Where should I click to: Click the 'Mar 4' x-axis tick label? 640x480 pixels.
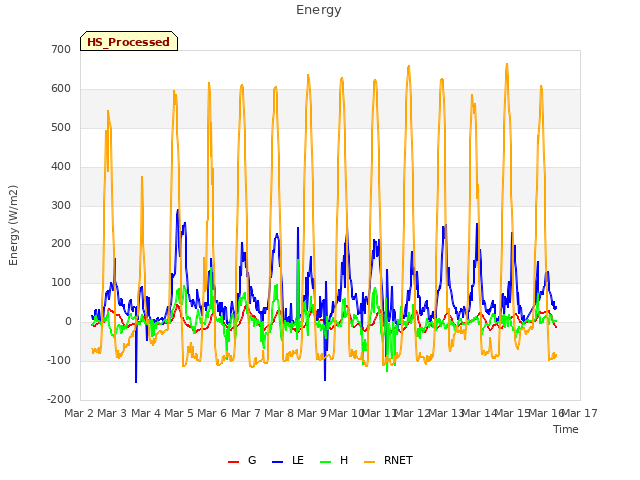tap(146, 413)
